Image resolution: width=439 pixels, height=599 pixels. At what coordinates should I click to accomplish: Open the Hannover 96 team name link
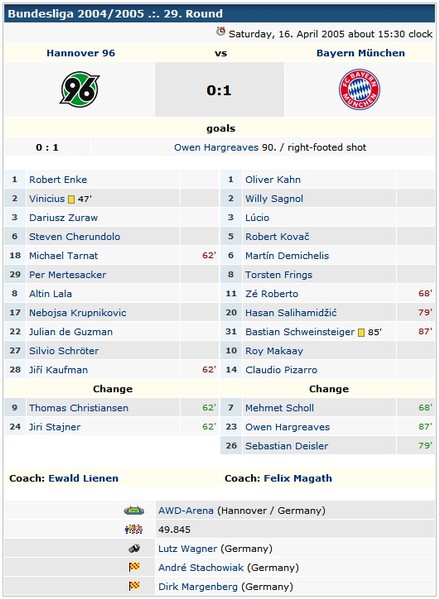[x=81, y=53]
